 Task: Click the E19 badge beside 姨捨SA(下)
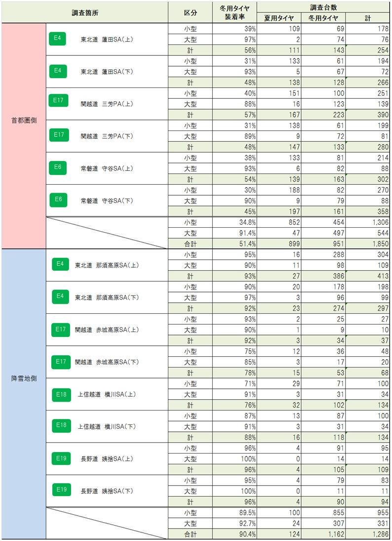coord(61,490)
